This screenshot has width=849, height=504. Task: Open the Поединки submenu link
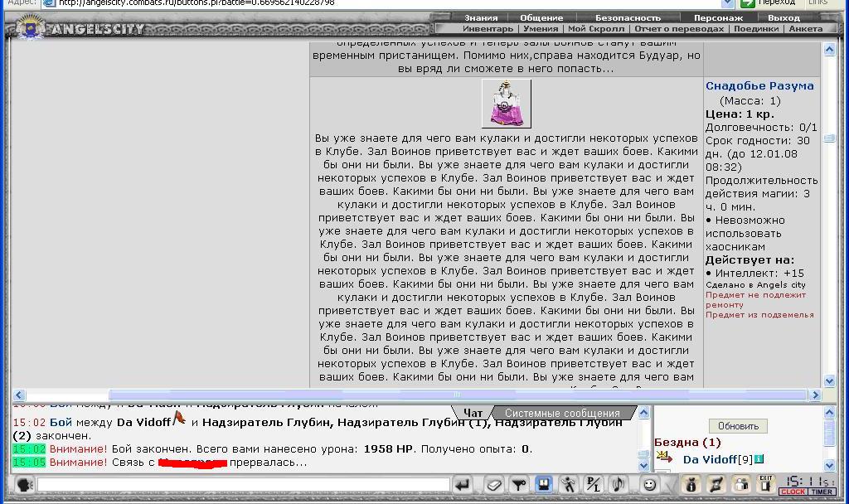(x=756, y=29)
